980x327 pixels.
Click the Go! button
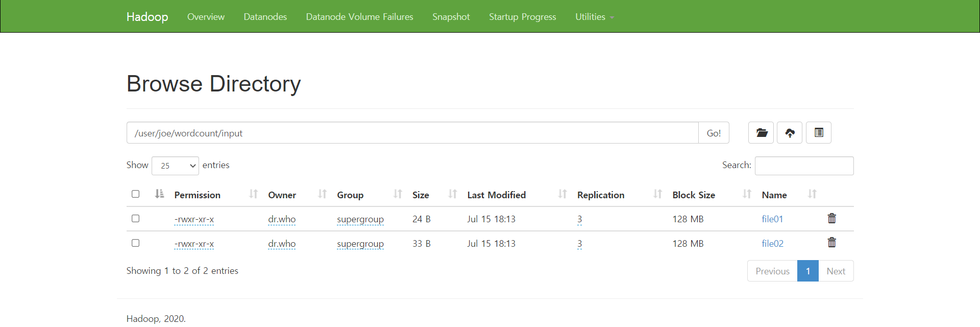click(714, 133)
